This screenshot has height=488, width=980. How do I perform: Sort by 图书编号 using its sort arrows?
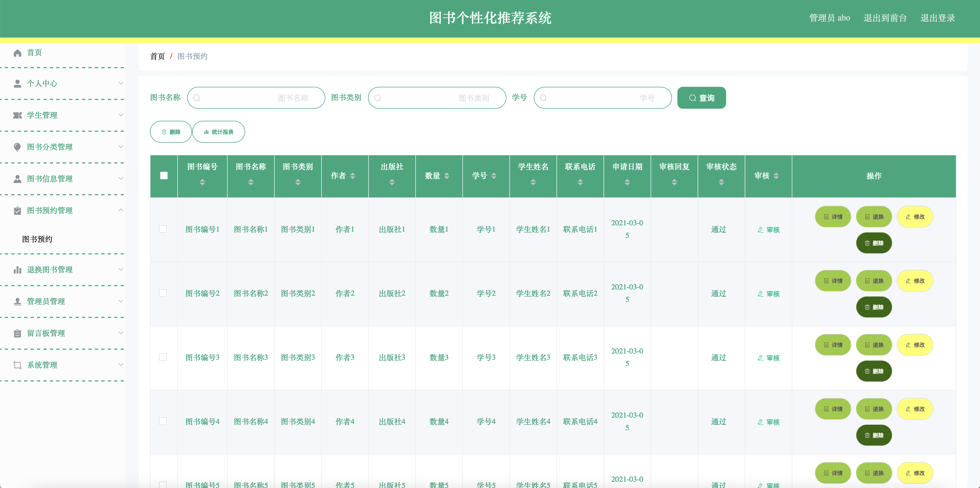coord(202,182)
